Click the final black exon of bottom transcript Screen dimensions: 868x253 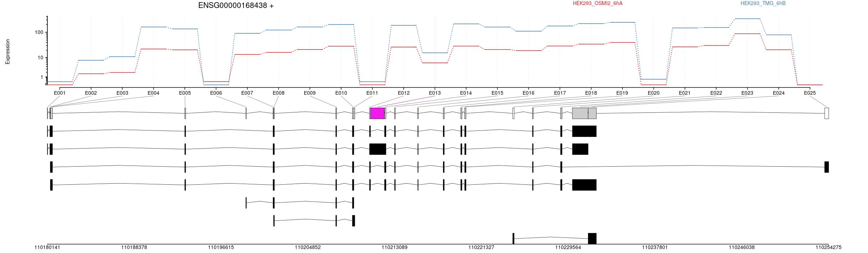pyautogui.click(x=592, y=239)
